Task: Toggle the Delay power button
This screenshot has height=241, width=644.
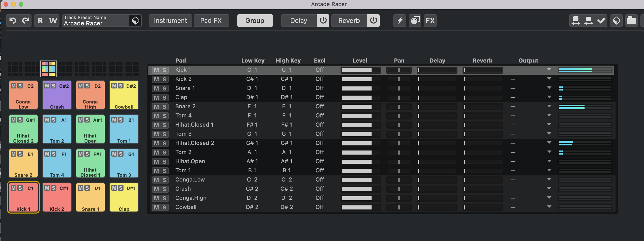Action: point(323,21)
